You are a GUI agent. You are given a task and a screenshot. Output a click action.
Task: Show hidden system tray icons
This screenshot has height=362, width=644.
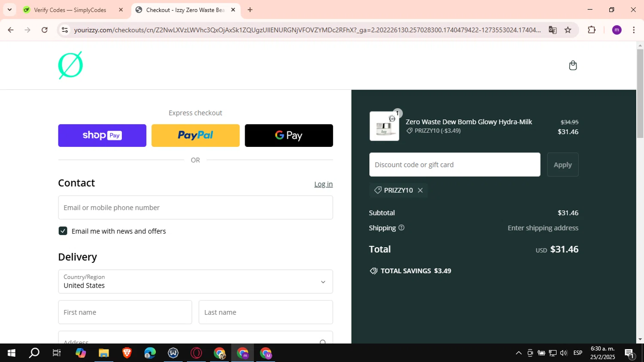tap(519, 353)
